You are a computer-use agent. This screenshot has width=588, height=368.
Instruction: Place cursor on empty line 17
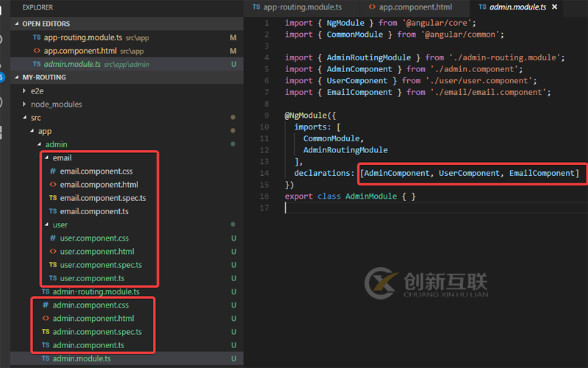tap(435, 208)
